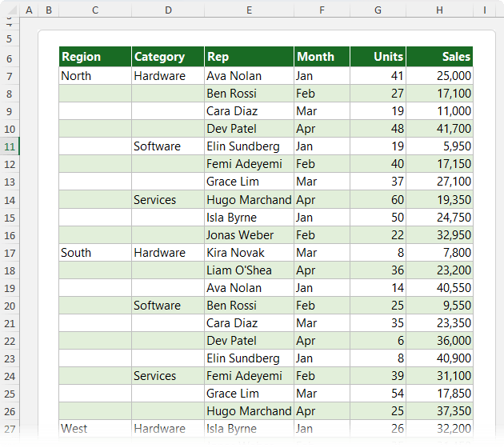Select Dev Patel cell in row 10
Screen dimensions: 504x448
[249, 129]
